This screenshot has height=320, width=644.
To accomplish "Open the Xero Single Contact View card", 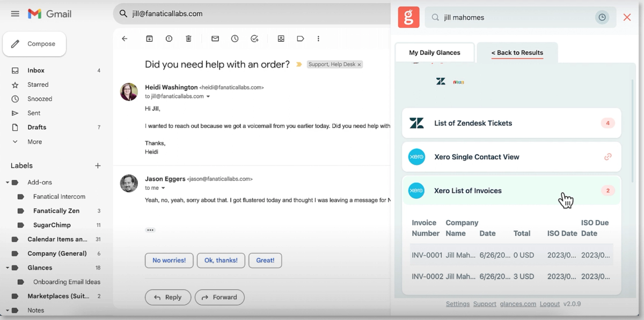I will tap(511, 157).
